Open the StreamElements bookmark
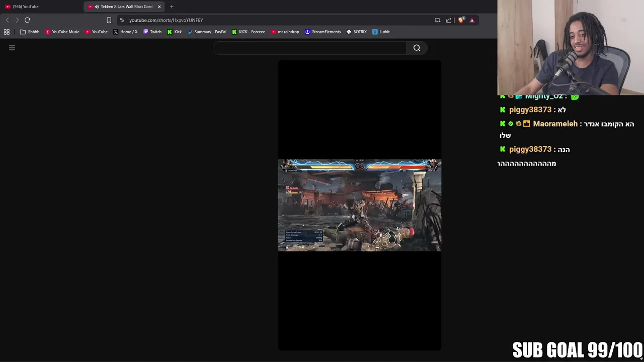This screenshot has width=644, height=362. pos(323,32)
